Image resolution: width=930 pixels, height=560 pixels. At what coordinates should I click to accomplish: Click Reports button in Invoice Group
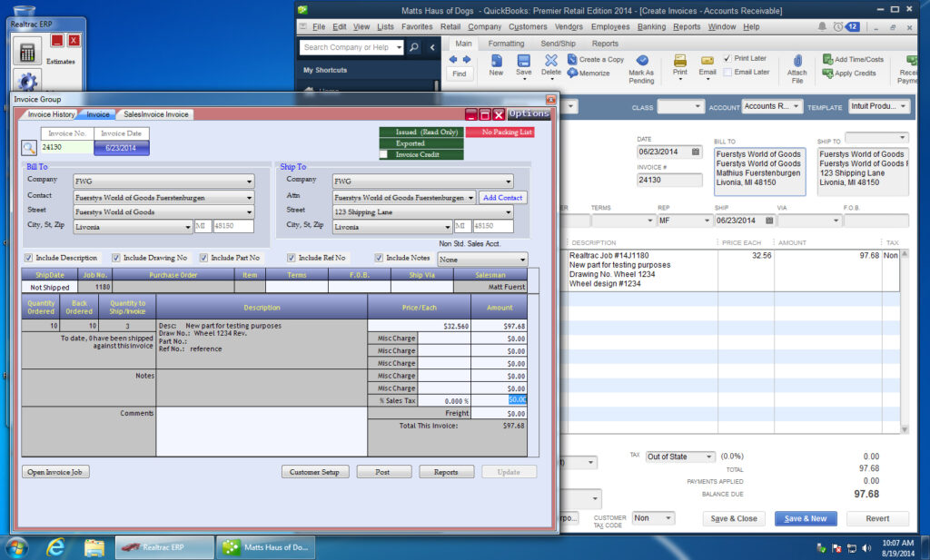[x=446, y=472]
